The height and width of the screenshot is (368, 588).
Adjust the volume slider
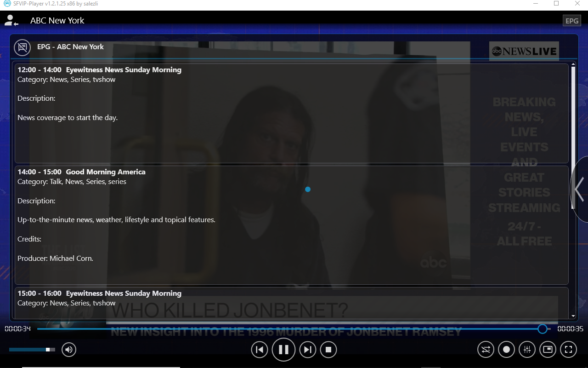tap(32, 350)
